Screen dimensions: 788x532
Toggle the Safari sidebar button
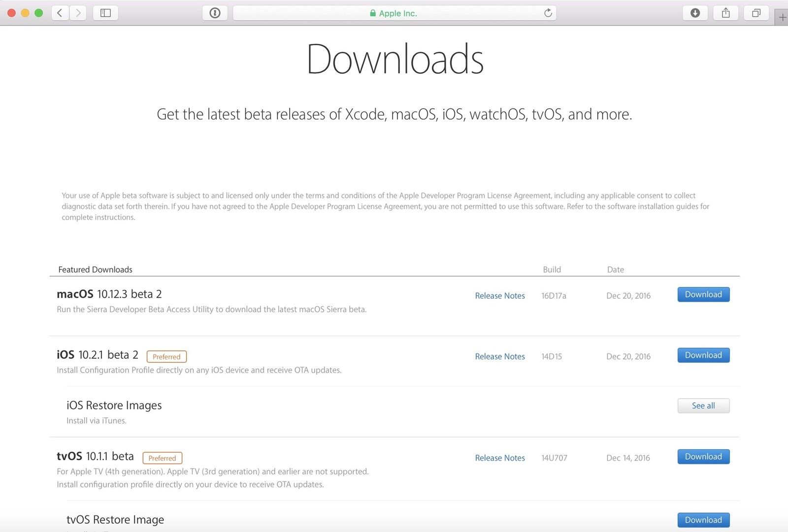[105, 13]
